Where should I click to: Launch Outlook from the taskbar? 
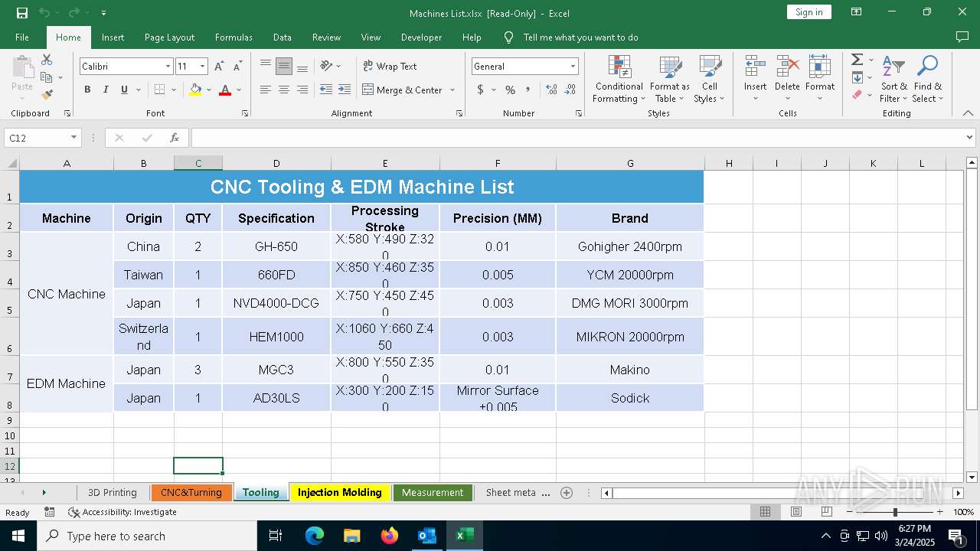(x=426, y=536)
